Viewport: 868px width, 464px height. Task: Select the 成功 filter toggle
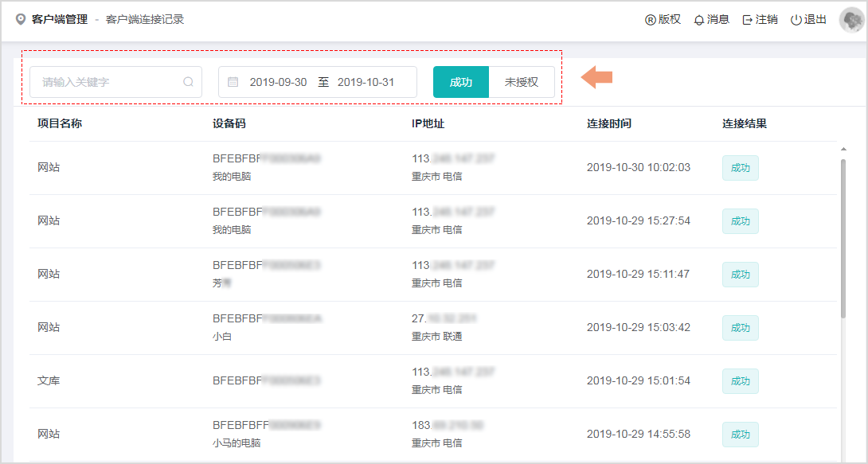click(x=460, y=82)
